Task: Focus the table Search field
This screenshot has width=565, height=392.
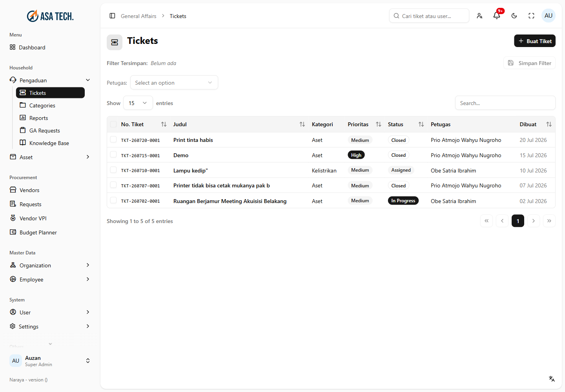Action: click(505, 103)
